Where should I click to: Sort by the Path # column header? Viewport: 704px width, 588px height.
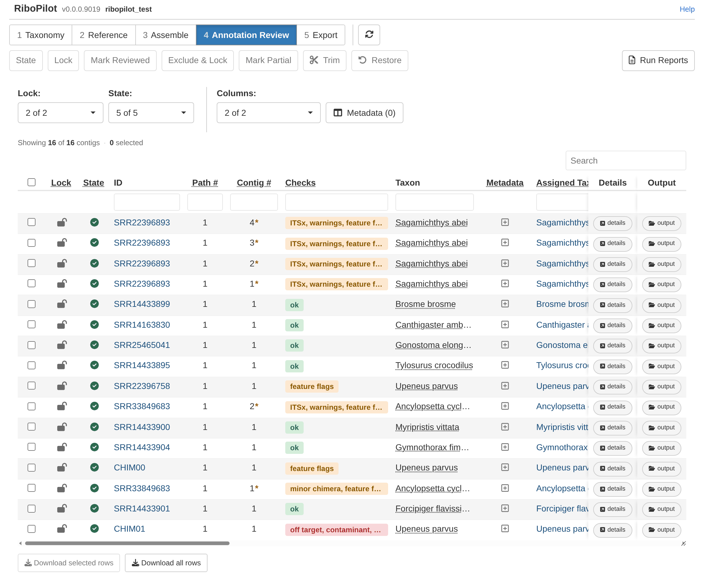point(205,183)
